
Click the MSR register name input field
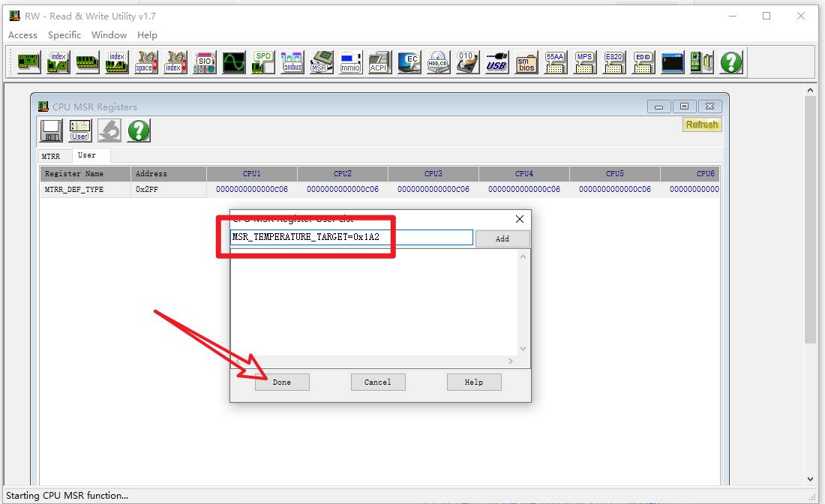click(351, 238)
